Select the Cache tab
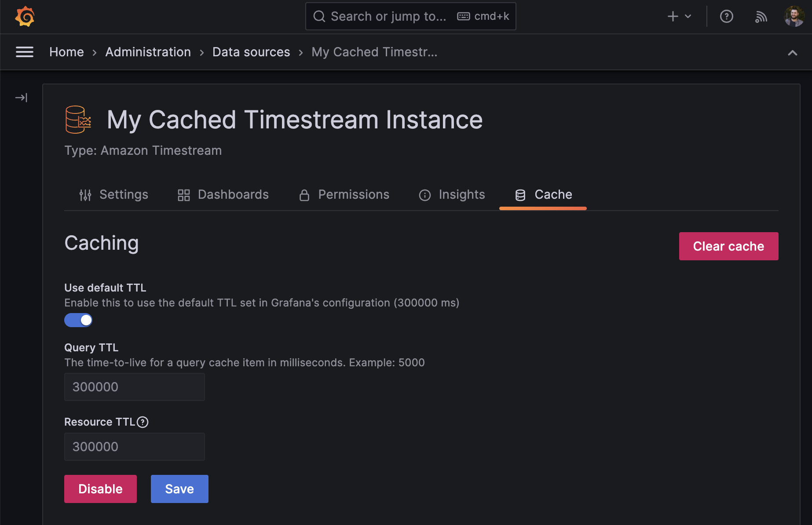This screenshot has width=812, height=525. (x=543, y=194)
